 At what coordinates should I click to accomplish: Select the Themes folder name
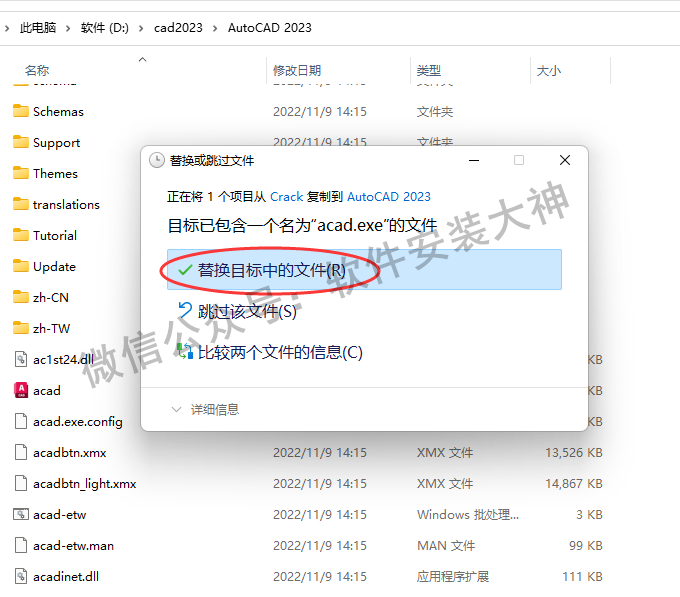[55, 173]
